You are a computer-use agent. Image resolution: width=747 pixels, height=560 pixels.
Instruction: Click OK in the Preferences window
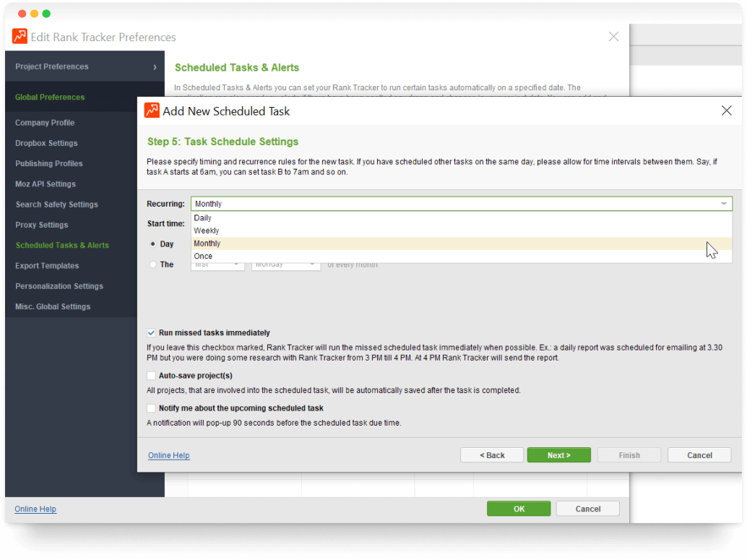pos(519,509)
